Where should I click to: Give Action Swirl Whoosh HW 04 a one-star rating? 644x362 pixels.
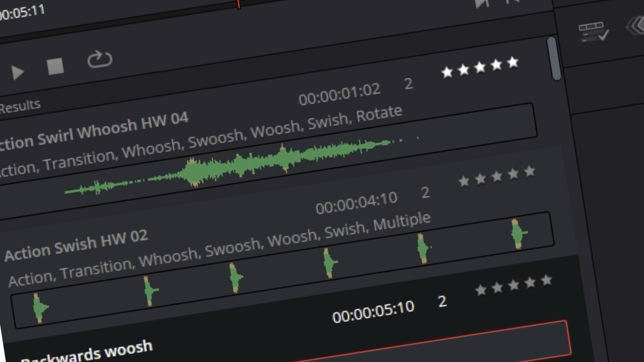click(447, 73)
